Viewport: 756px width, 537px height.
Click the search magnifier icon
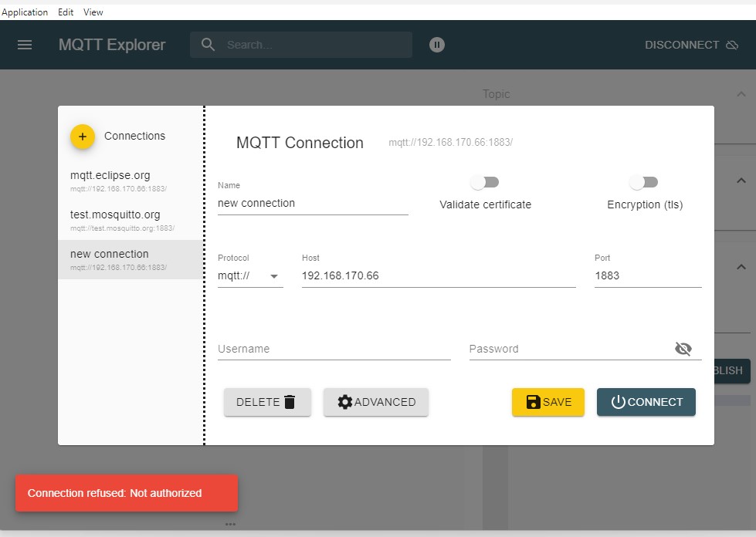point(208,45)
